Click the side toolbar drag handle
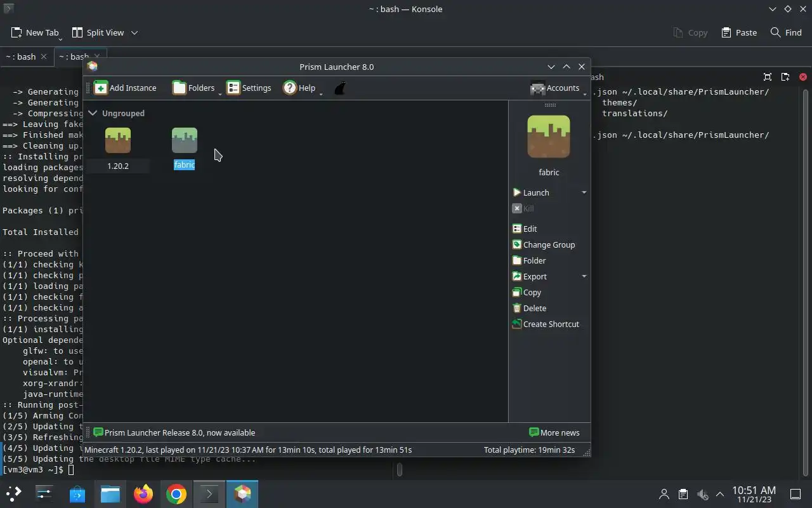Viewport: 812px width, 508px height. [x=550, y=105]
